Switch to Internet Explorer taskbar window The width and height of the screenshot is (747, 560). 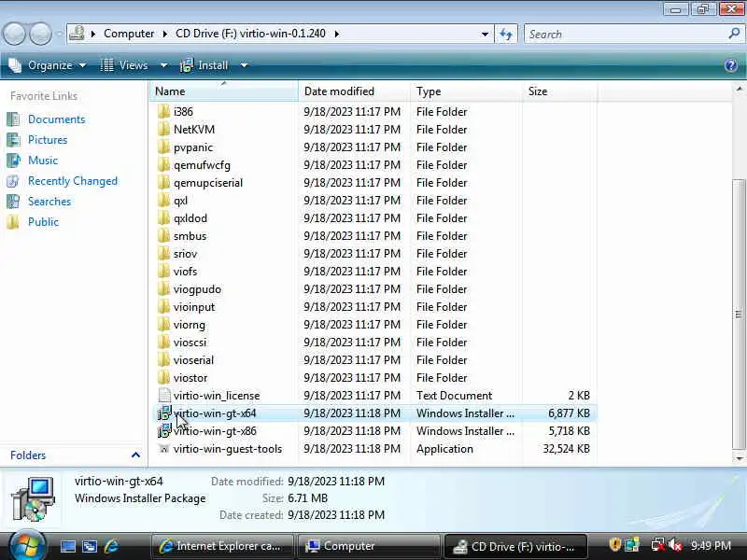tap(221, 546)
